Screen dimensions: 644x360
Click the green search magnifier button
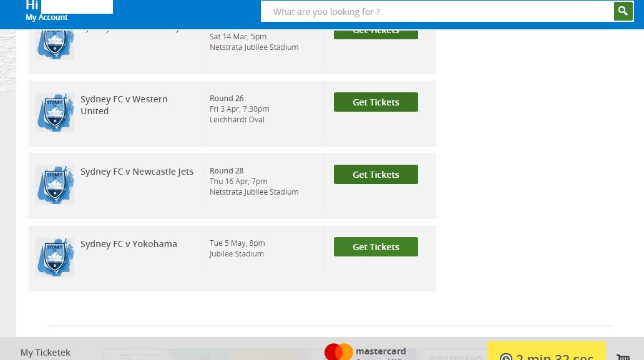[x=623, y=11]
